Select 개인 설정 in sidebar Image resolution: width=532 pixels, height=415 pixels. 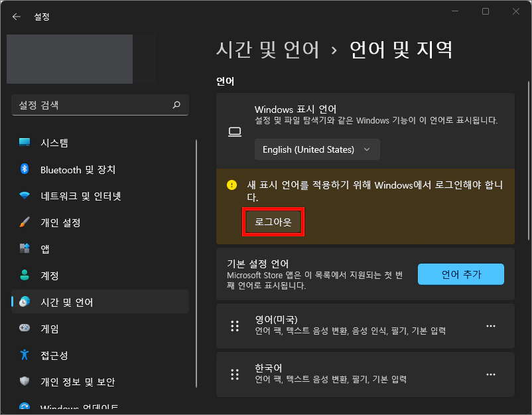[100, 222]
